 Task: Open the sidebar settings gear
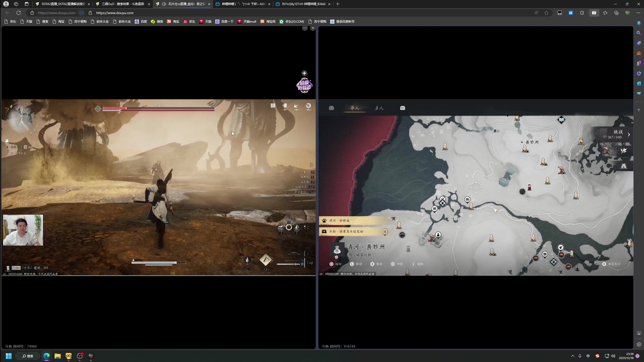coord(639,344)
